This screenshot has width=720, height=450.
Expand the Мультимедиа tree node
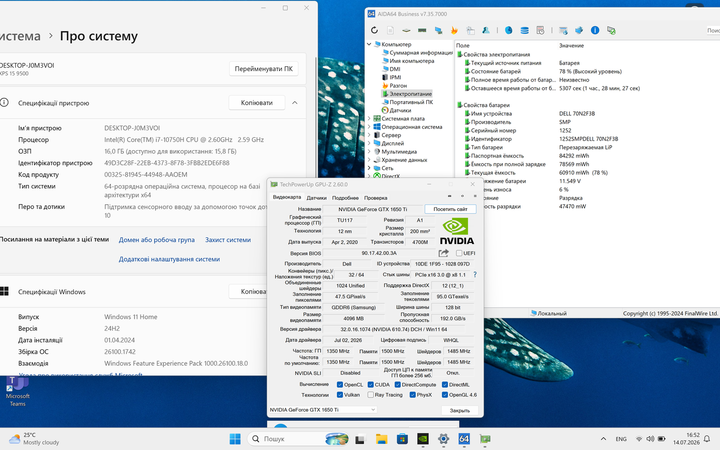tap(369, 152)
